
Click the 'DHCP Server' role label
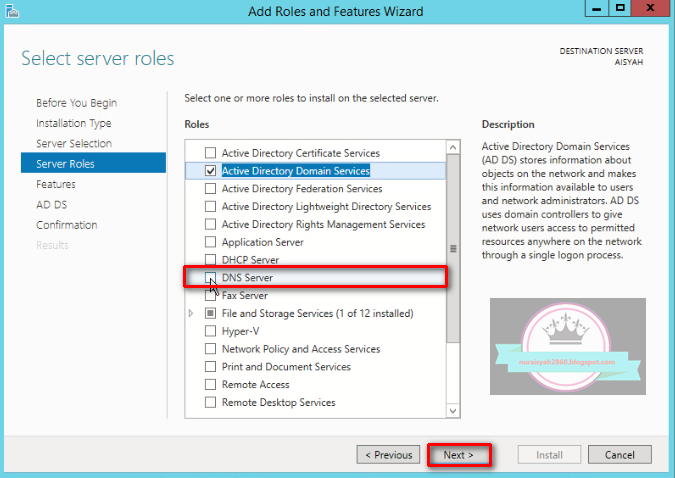coord(250,260)
